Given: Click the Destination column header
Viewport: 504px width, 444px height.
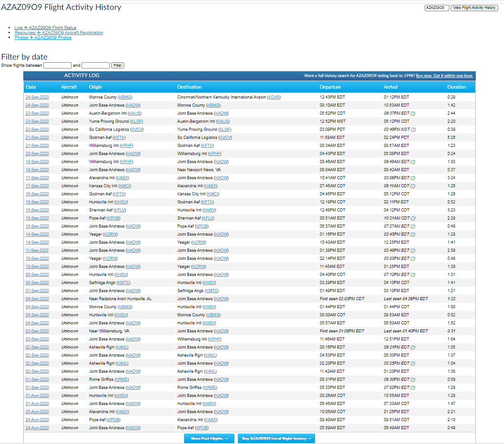Looking at the screenshot, I should 190,87.
